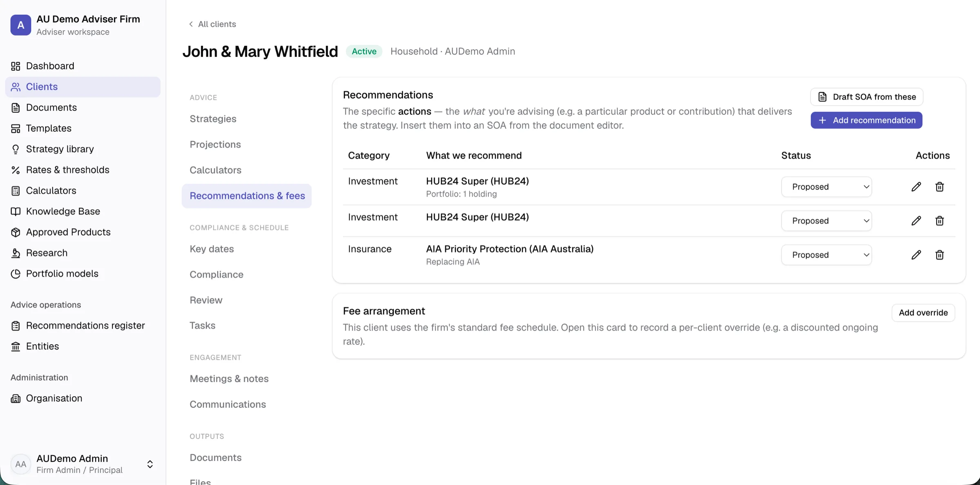This screenshot has width=980, height=485.
Task: Click the AA user avatar
Action: [21, 464]
